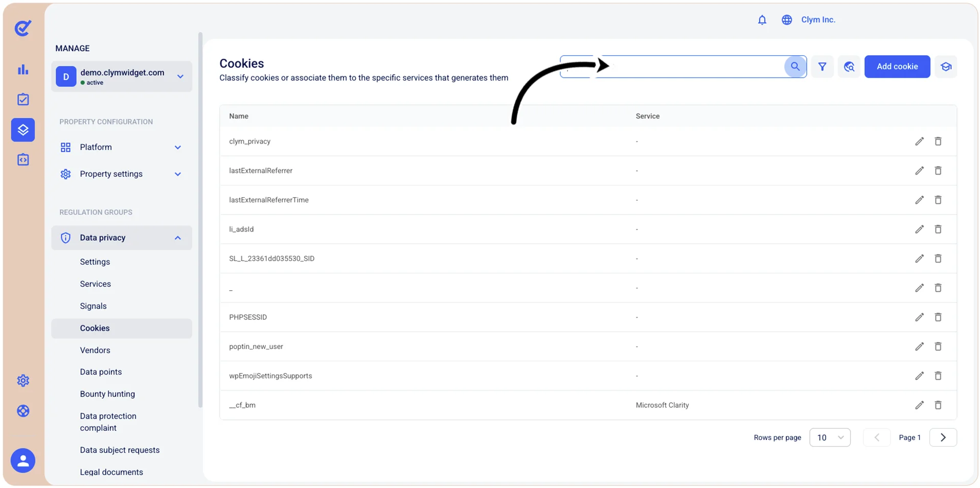
Task: Open the Signals menu item
Action: point(93,306)
